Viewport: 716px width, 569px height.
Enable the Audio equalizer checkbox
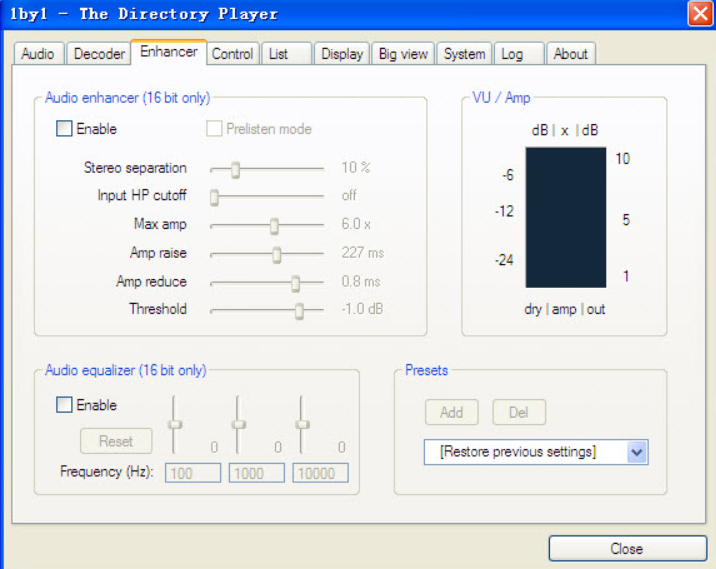click(65, 405)
